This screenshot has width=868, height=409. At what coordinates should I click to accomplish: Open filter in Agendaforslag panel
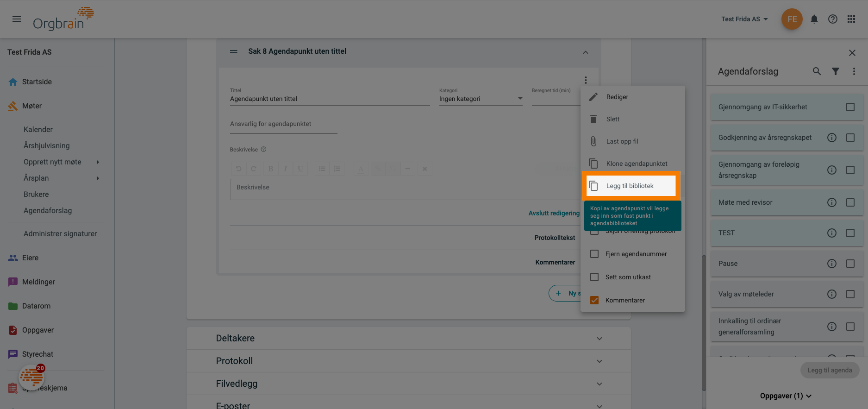pyautogui.click(x=836, y=71)
